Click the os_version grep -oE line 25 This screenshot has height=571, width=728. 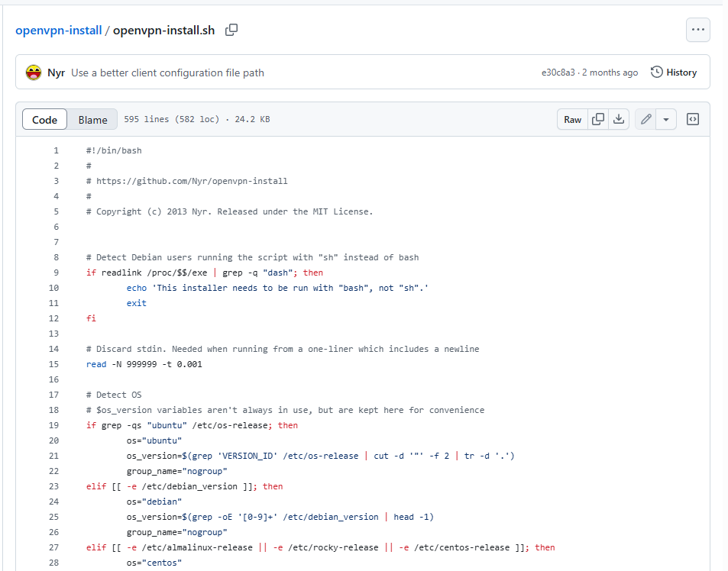(280, 518)
